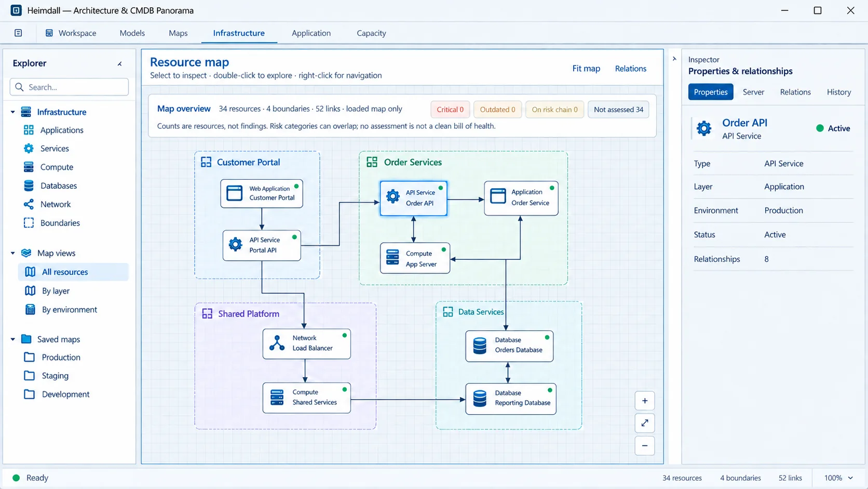This screenshot has height=489, width=868.
Task: Select the Reporting Database node on map
Action: coord(511,399)
